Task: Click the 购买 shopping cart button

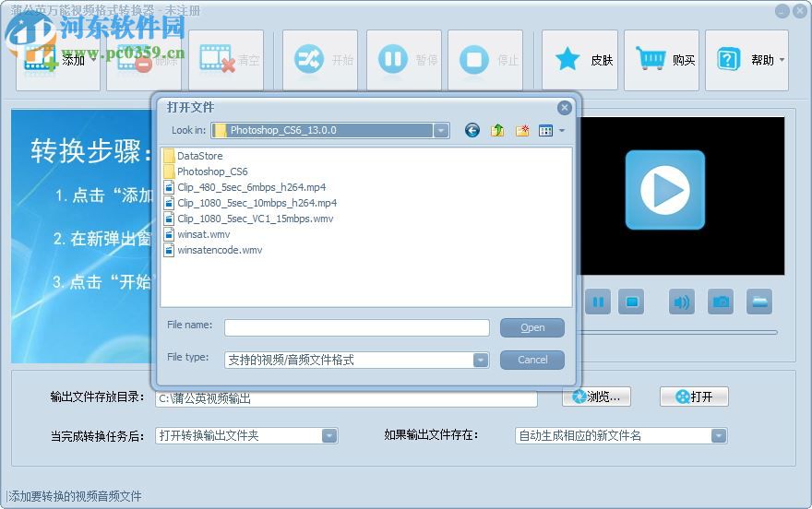Action: click(x=662, y=60)
